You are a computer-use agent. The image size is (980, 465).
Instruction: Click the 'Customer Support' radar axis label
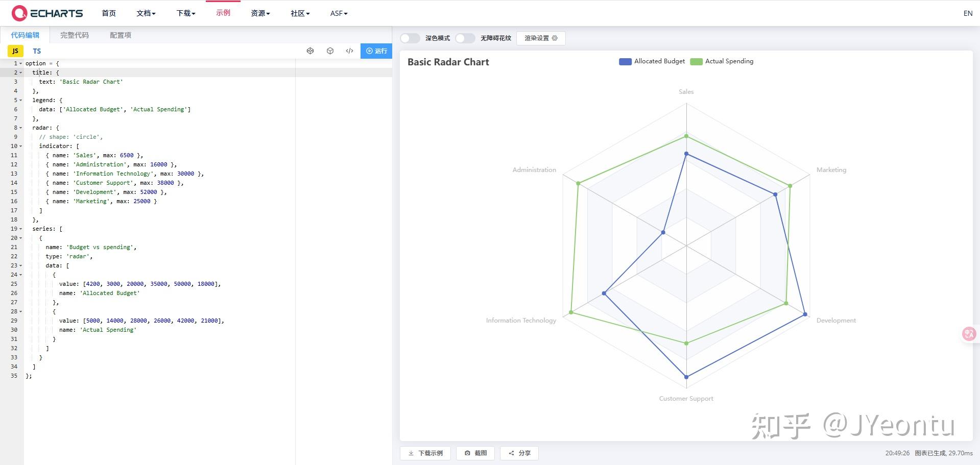686,399
